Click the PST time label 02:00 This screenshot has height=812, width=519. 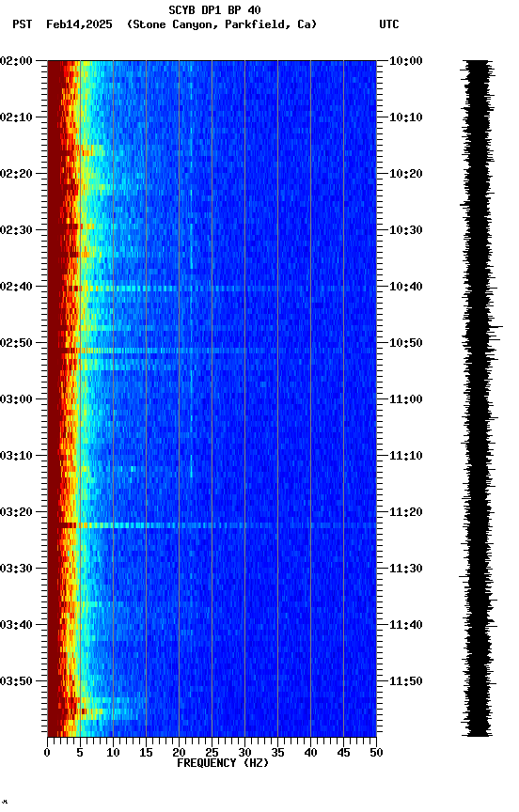16,61
